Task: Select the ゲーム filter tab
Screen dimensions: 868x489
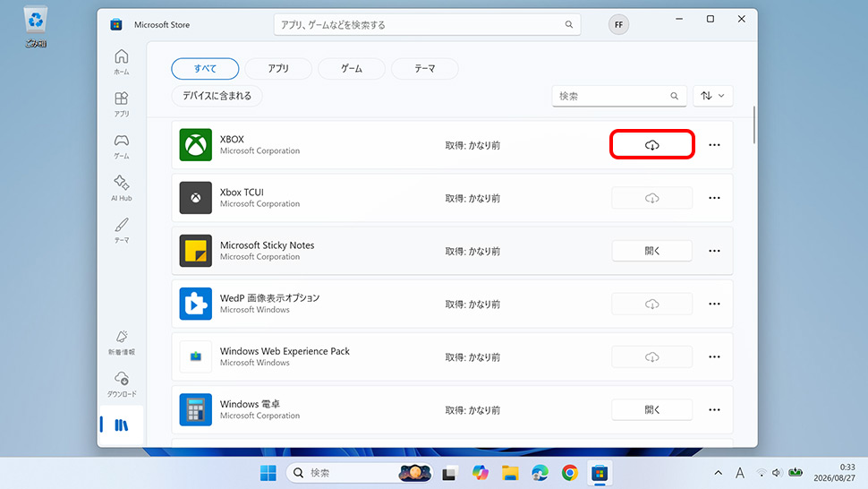Action: click(352, 69)
